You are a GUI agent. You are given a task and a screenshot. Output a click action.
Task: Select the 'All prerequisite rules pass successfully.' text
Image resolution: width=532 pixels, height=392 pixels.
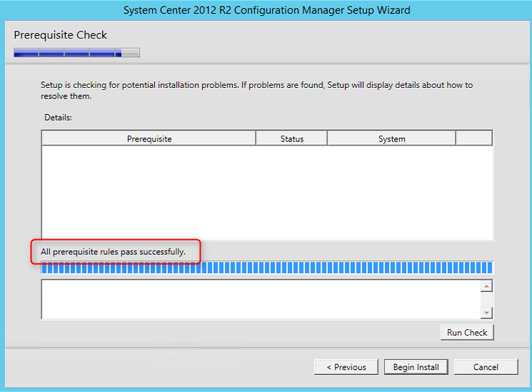(113, 252)
